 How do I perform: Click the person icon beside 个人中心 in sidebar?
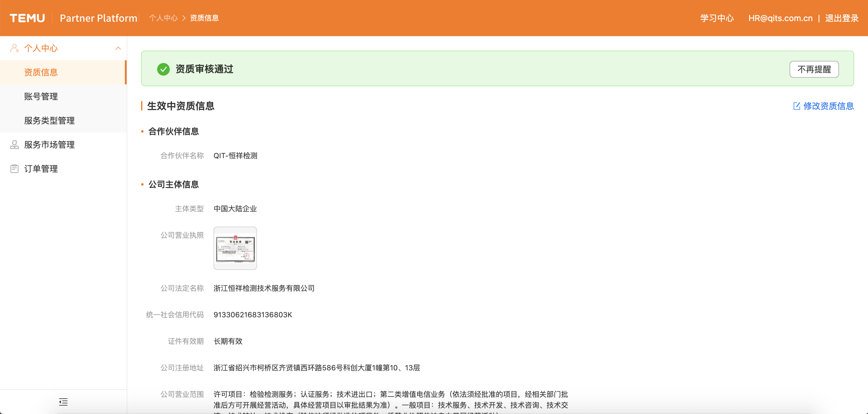point(14,48)
